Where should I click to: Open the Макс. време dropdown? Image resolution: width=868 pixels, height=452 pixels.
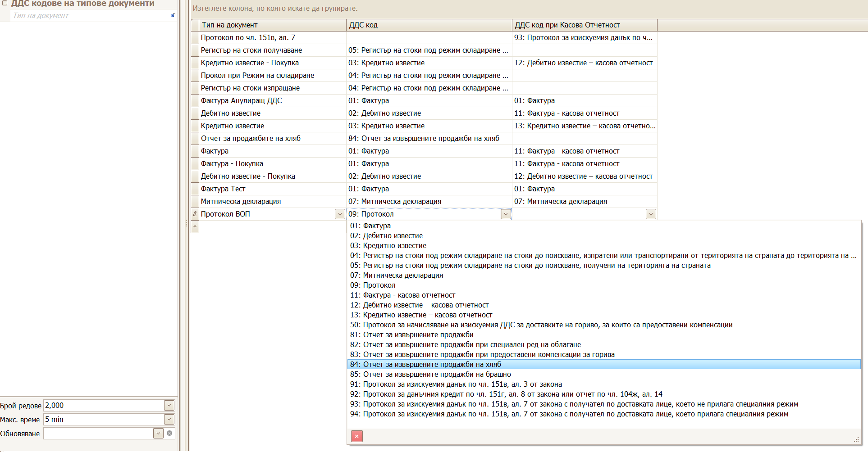pyautogui.click(x=169, y=419)
